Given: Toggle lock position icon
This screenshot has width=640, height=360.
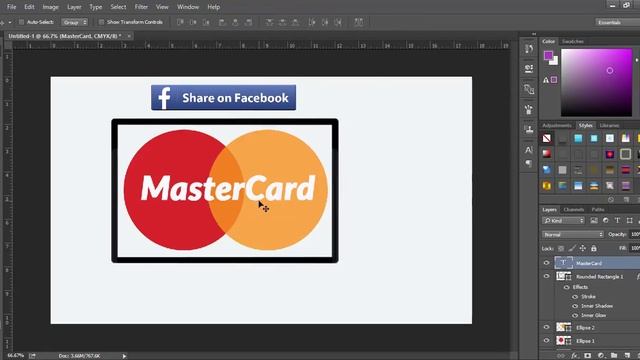Looking at the screenshot, I should pyautogui.click(x=583, y=248).
